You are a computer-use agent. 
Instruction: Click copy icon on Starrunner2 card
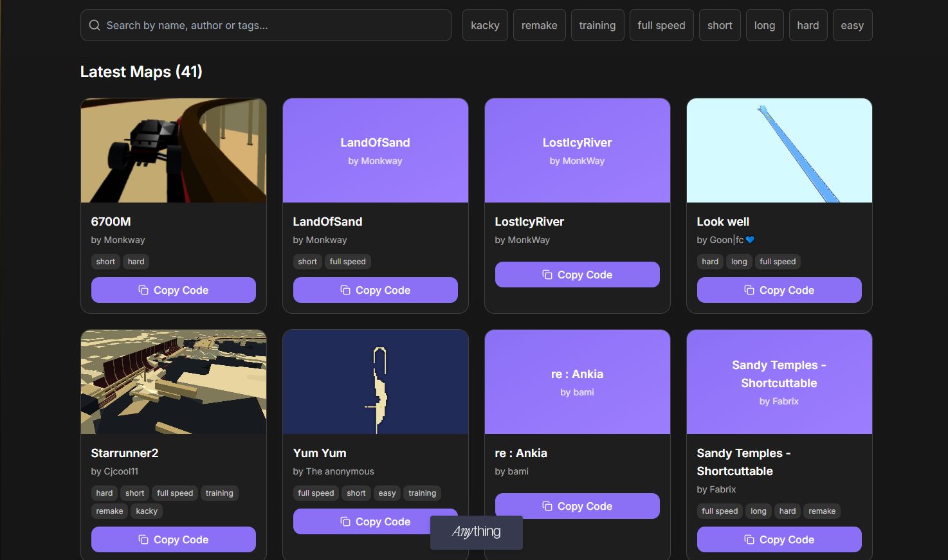[143, 539]
